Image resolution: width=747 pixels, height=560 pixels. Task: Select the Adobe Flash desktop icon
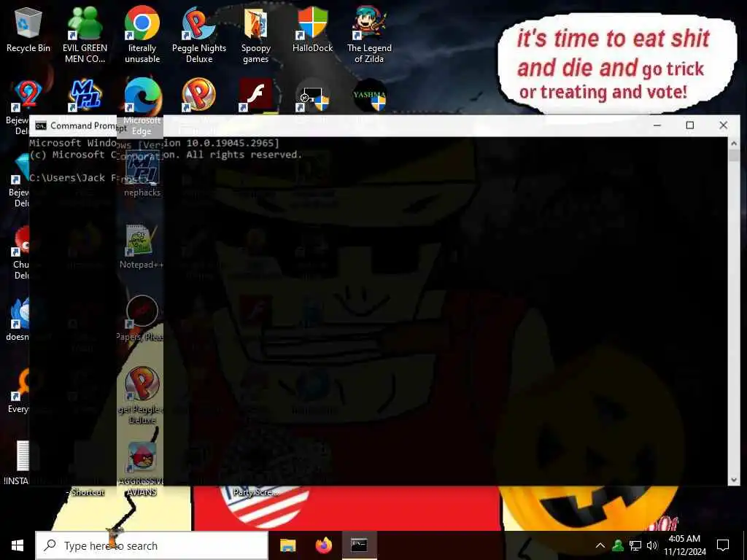click(x=256, y=96)
